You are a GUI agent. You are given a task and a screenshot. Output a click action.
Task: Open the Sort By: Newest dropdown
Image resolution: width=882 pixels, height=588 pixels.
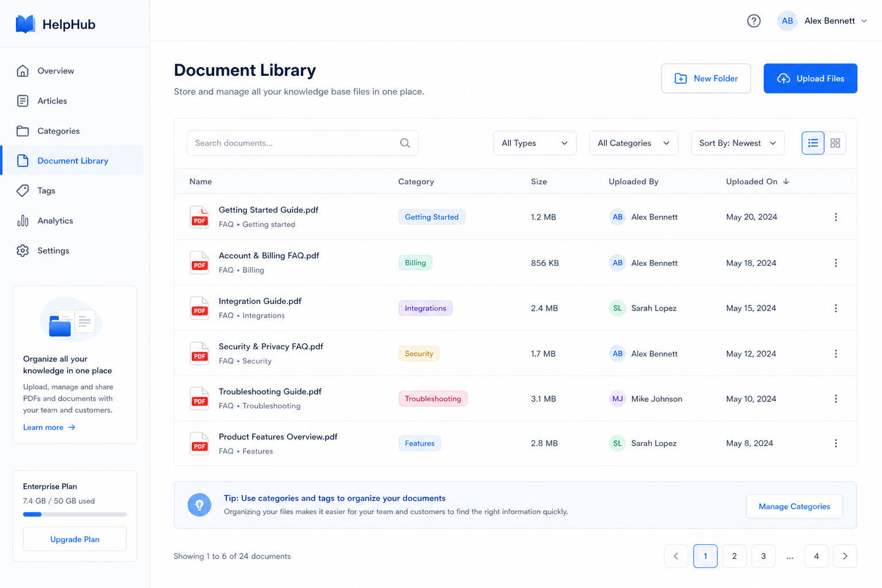coord(738,143)
